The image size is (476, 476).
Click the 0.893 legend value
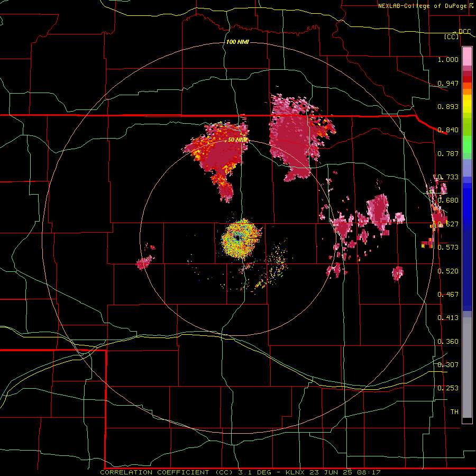[448, 106]
